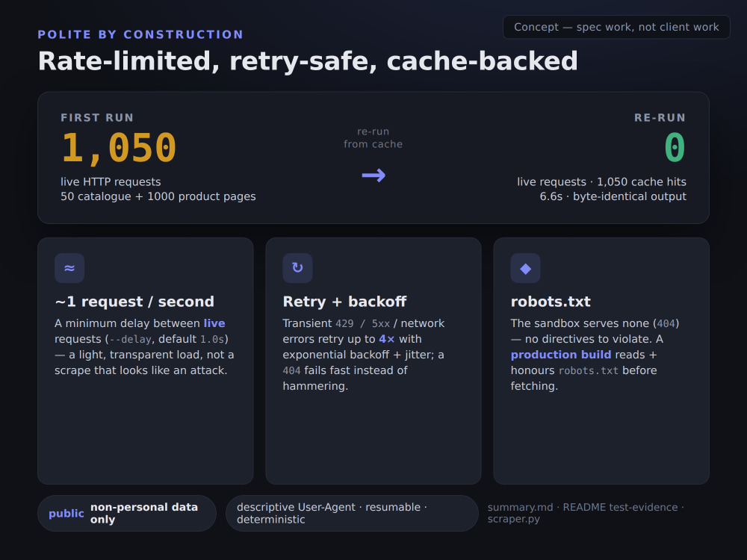Screen dimensions: 747x560
Task: Click the diamond icon above robots.txt
Action: pyautogui.click(x=525, y=268)
